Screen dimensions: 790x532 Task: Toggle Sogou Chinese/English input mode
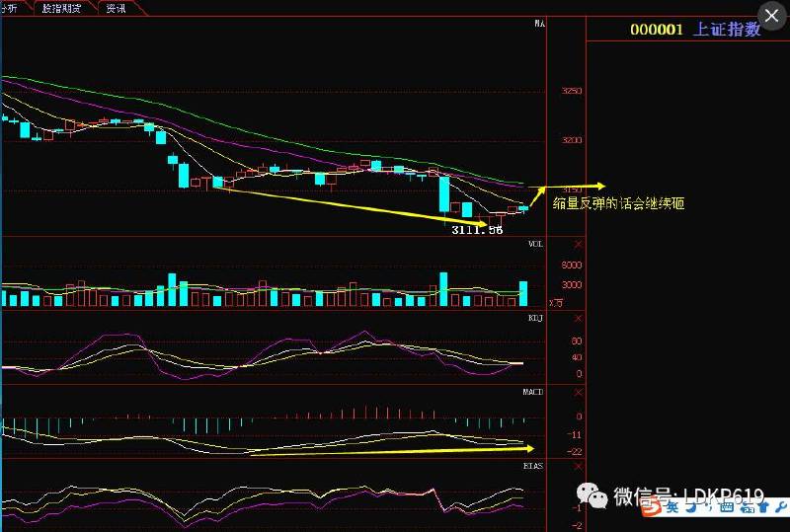pos(671,507)
